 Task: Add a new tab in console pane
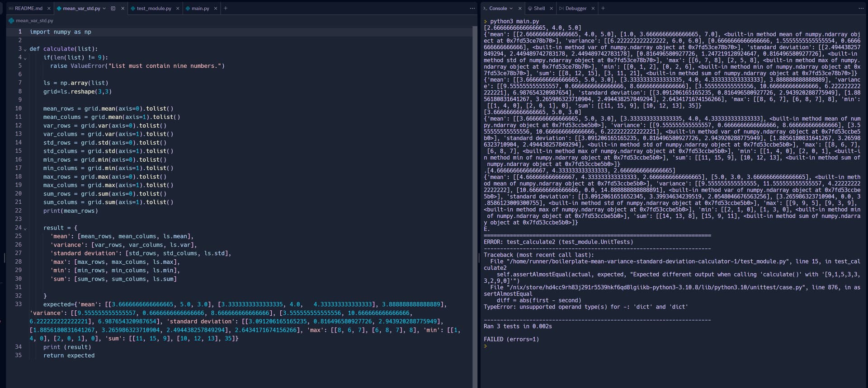[x=603, y=8]
